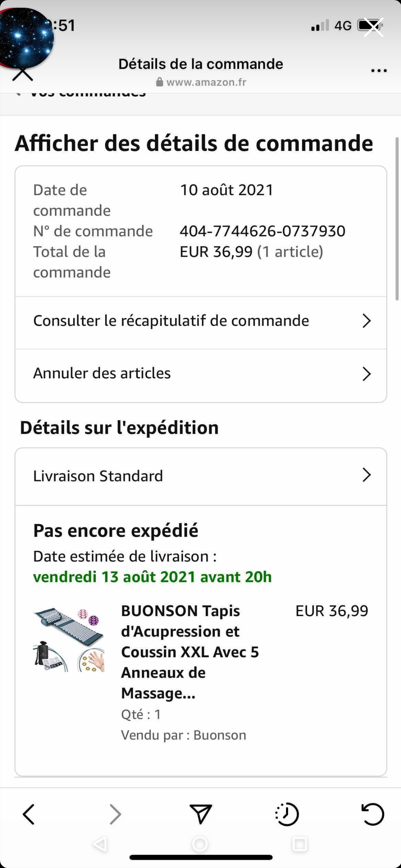Expand the Annuler des articles chevron
The height and width of the screenshot is (868, 401).
(x=366, y=374)
